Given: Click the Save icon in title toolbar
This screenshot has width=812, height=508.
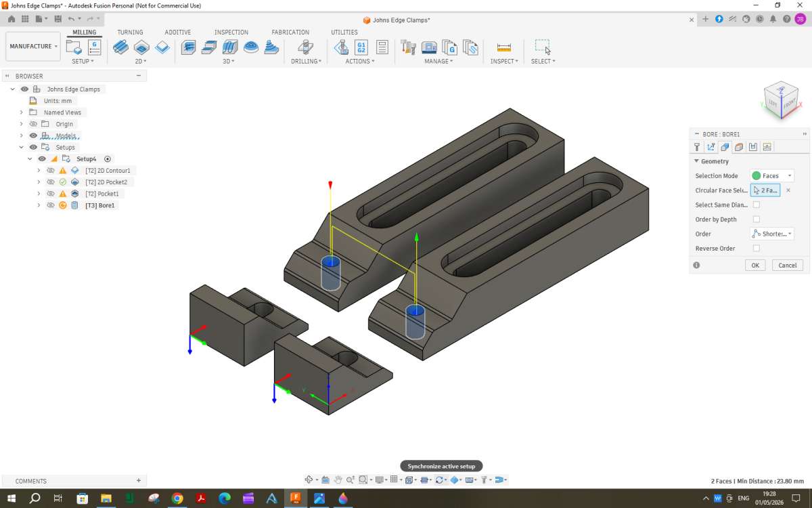Looking at the screenshot, I should click(x=58, y=19).
